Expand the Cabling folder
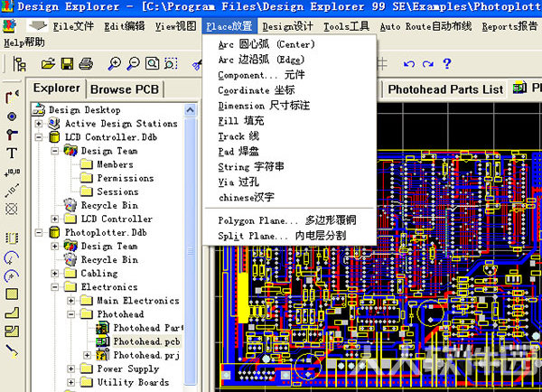Viewport: 542px width, 392px height. (x=54, y=274)
